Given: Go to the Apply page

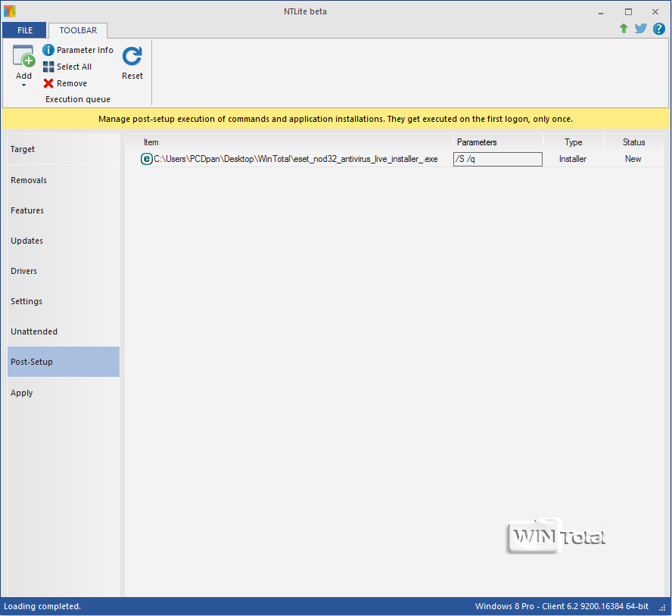Looking at the screenshot, I should [64, 393].
